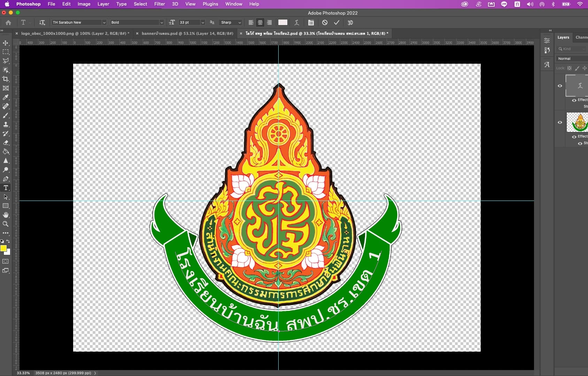The width and height of the screenshot is (588, 376).
Task: Open the foreground yellow color picker
Action: [3, 248]
